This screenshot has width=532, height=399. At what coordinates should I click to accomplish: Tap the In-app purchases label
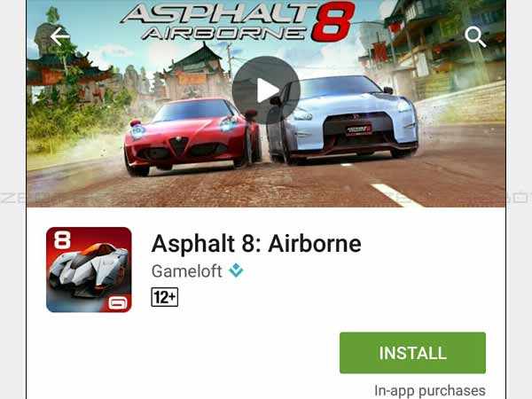point(430,391)
